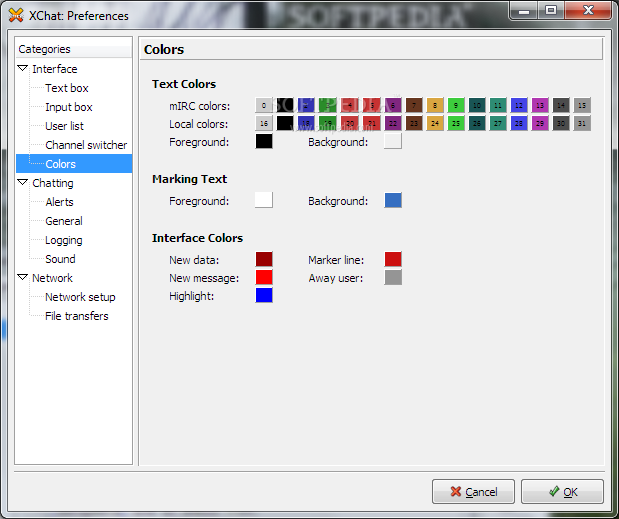Viewport: 619px width, 519px height.
Task: Pick local color swatch 24 (orange)
Action: [x=435, y=123]
